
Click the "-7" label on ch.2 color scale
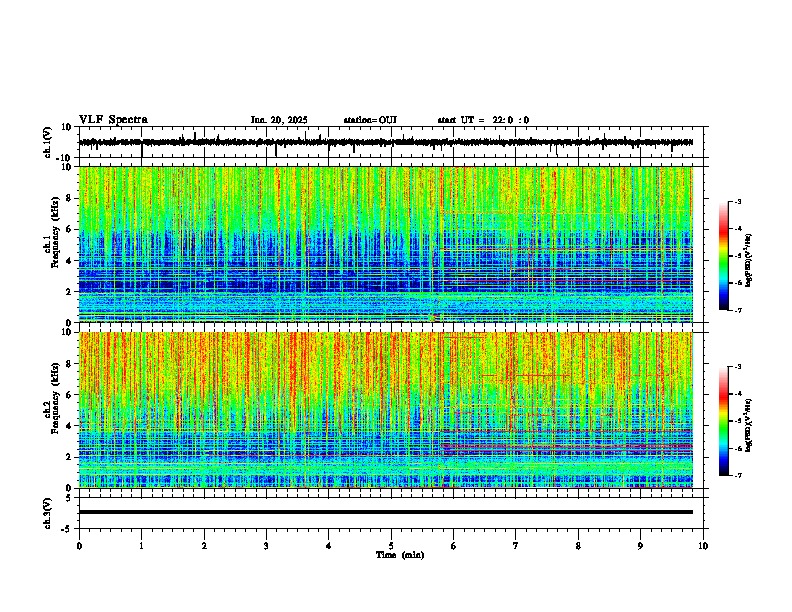coord(738,475)
